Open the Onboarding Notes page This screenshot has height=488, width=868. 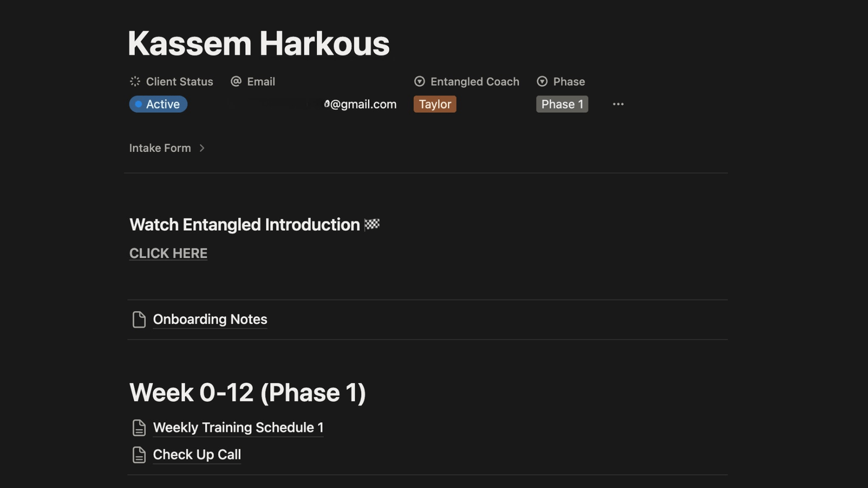[x=209, y=319]
